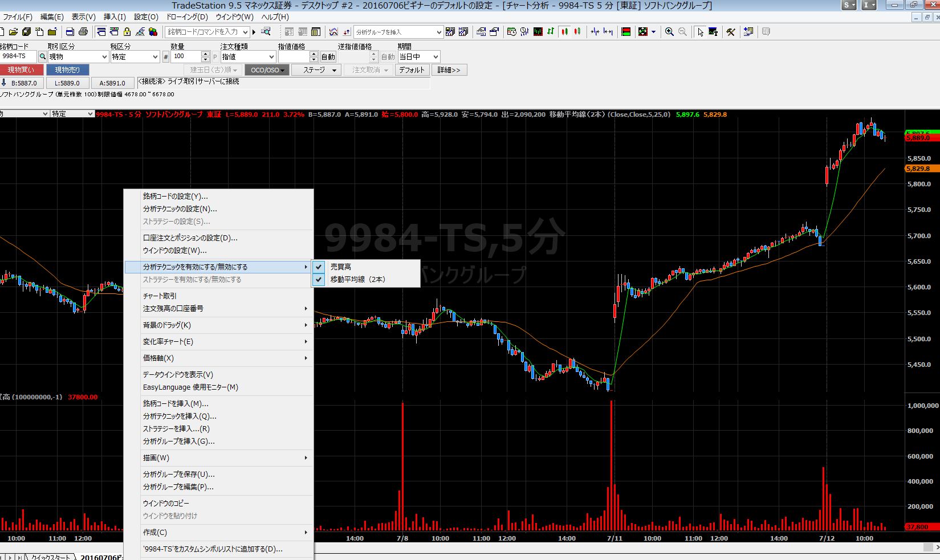This screenshot has height=560, width=940.
Task: Click the search icon next to 9984-TS
Action: click(x=42, y=56)
